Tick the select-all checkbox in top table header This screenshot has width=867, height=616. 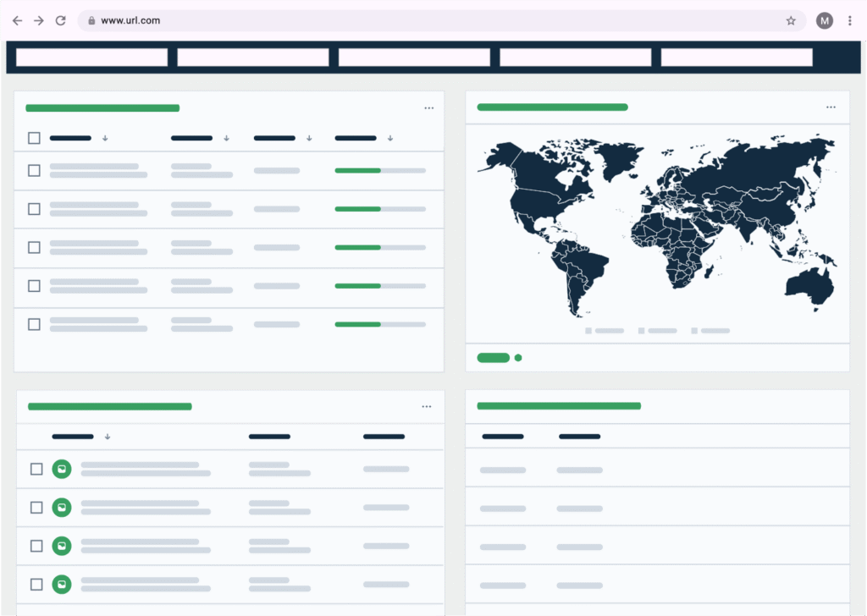34,138
